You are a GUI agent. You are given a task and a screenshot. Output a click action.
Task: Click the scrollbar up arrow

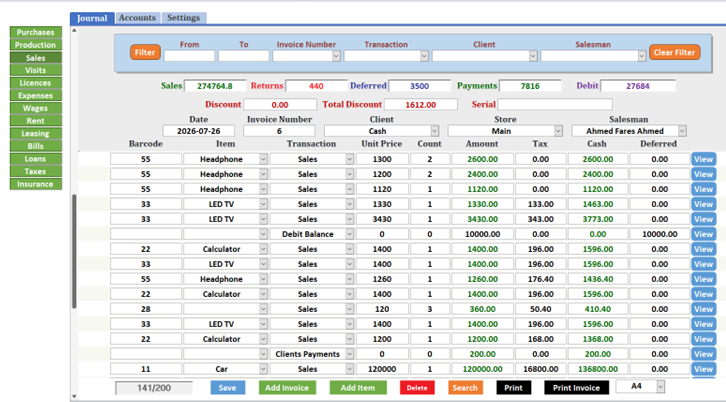point(74,31)
